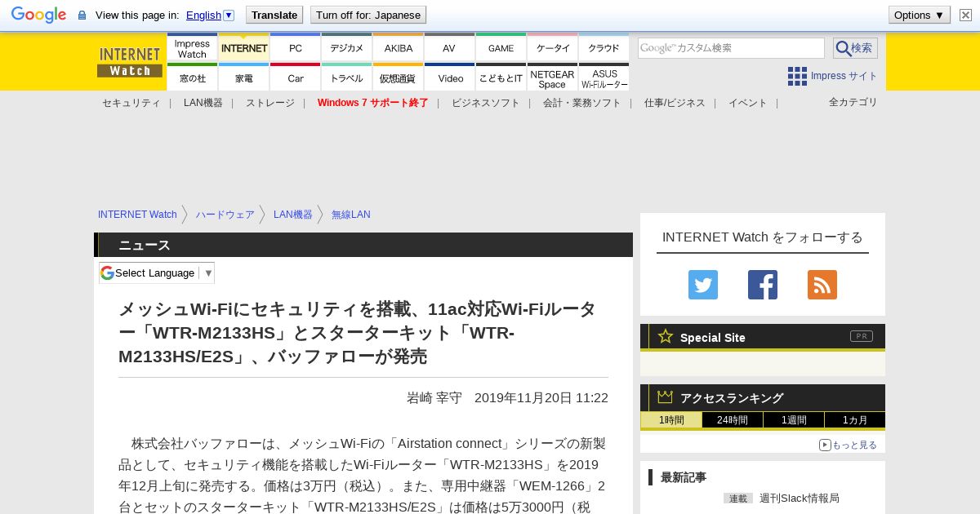Open the Select Language dropdown
The height and width of the screenshot is (514, 980).
click(157, 273)
